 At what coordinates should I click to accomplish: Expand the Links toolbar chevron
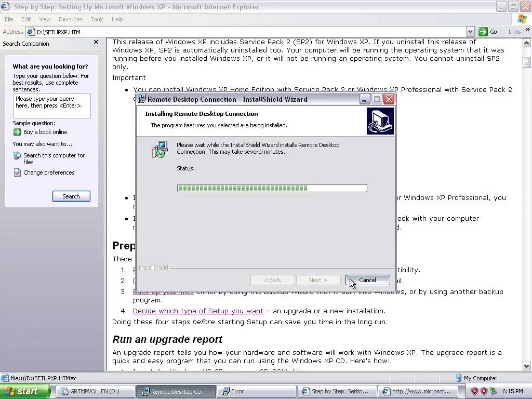click(x=528, y=30)
